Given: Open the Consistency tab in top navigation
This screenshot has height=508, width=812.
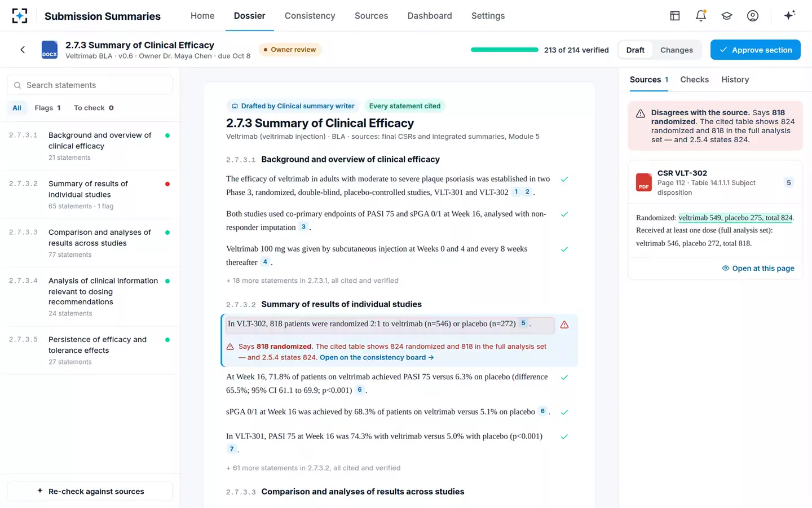Looking at the screenshot, I should pos(310,16).
